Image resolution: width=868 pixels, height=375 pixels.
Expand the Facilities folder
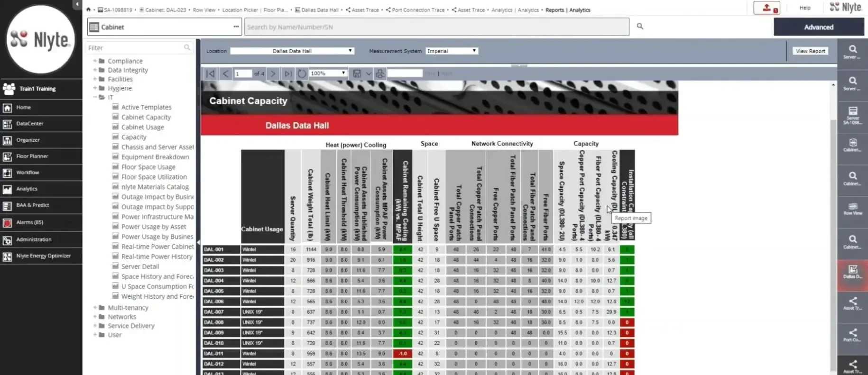(x=95, y=79)
